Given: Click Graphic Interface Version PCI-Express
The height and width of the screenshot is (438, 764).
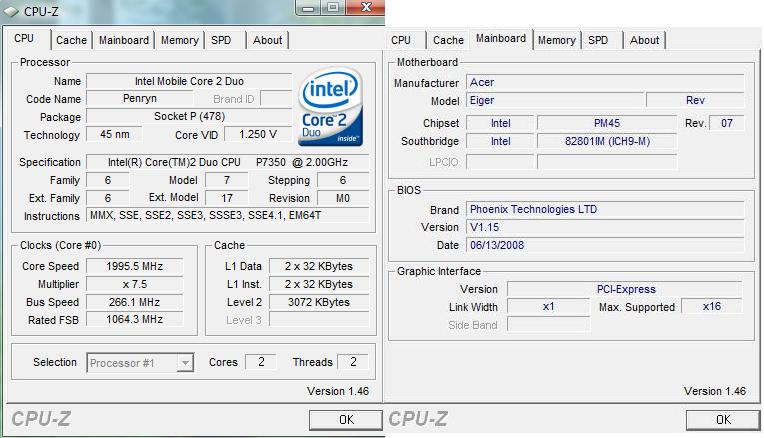Looking at the screenshot, I should 625,289.
